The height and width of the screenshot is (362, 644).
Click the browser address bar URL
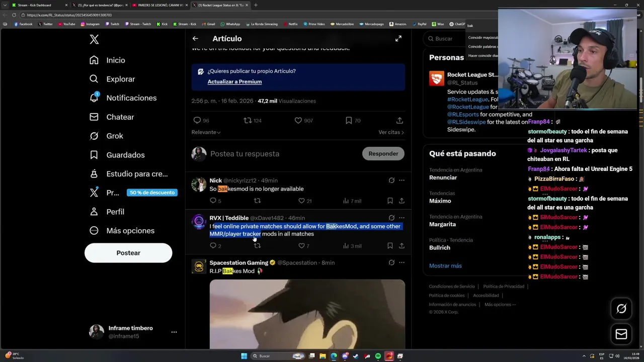point(69,15)
